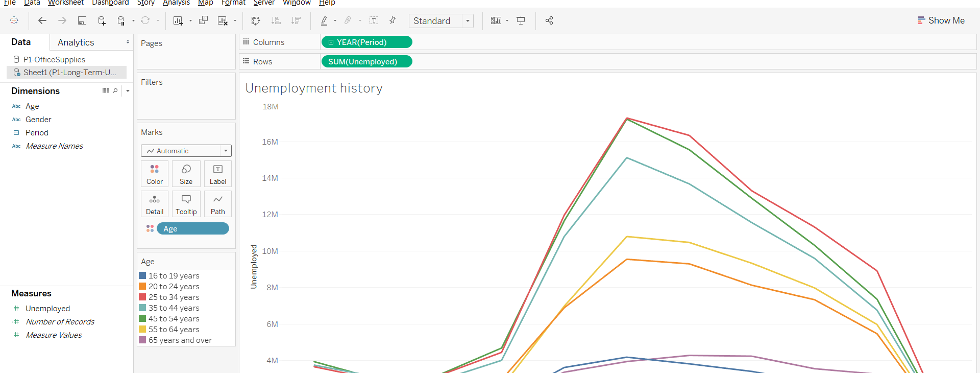Add a new data source icon
This screenshot has width=980, height=373.
point(102,20)
